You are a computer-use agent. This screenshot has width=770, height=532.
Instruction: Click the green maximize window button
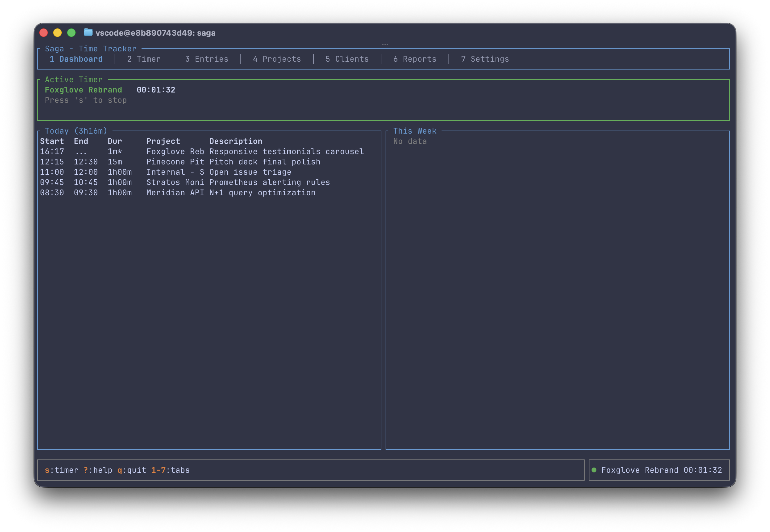click(x=71, y=33)
